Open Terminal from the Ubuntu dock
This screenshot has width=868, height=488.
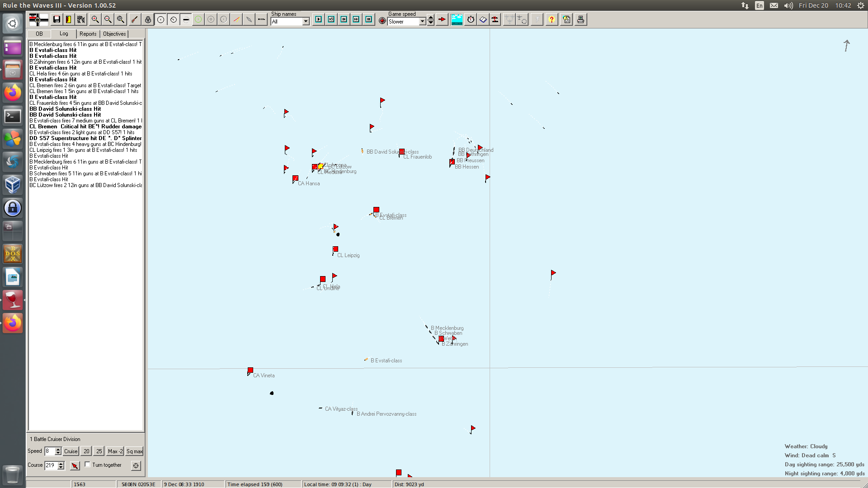(13, 116)
